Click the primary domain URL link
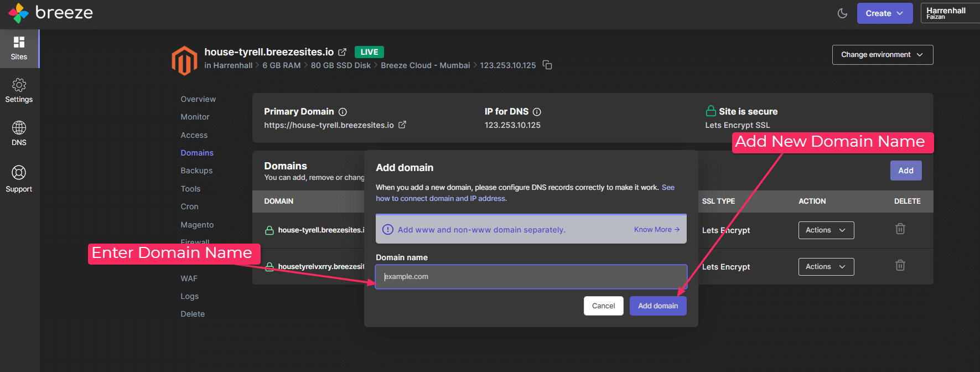This screenshot has height=372, width=980. coord(329,125)
